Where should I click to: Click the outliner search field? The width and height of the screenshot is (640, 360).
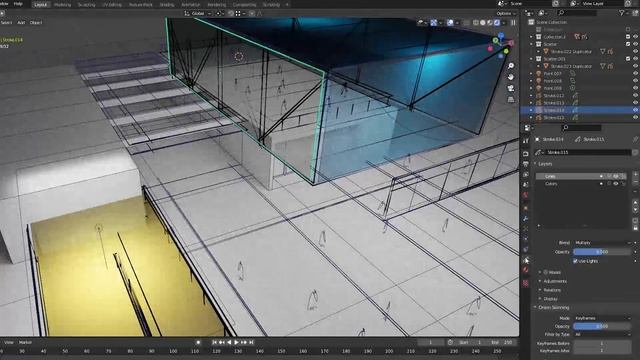577,13
